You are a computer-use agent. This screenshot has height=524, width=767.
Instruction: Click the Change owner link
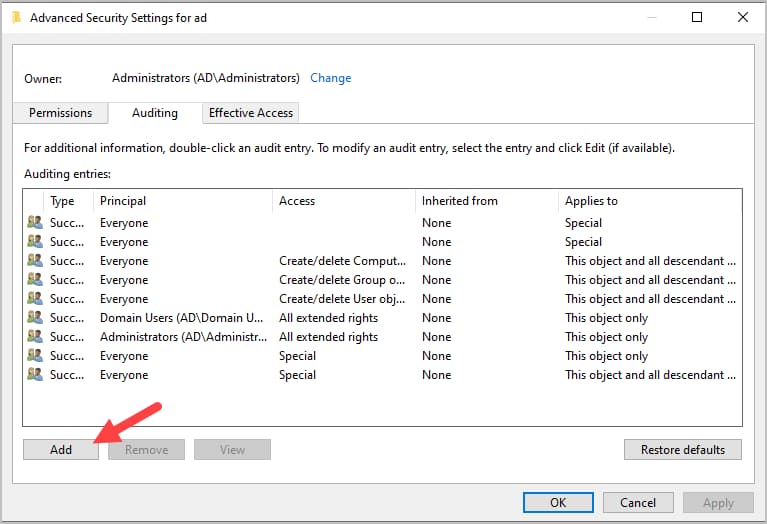coord(331,78)
